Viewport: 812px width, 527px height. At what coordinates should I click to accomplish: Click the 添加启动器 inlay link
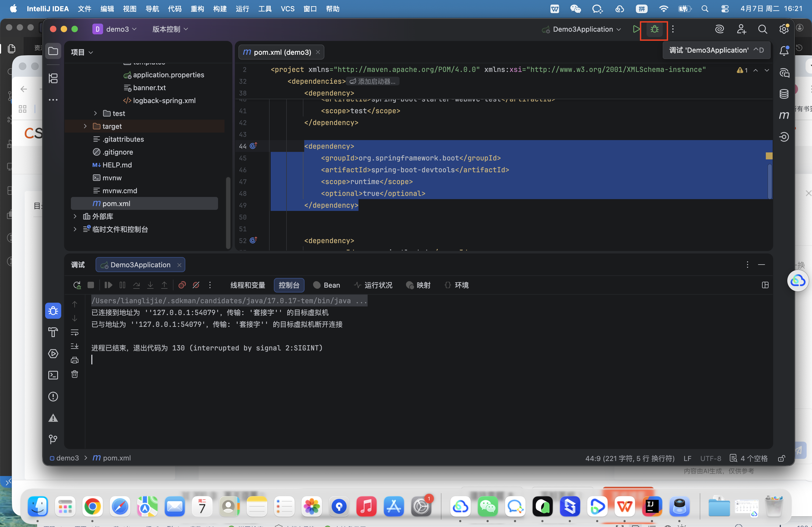[373, 82]
